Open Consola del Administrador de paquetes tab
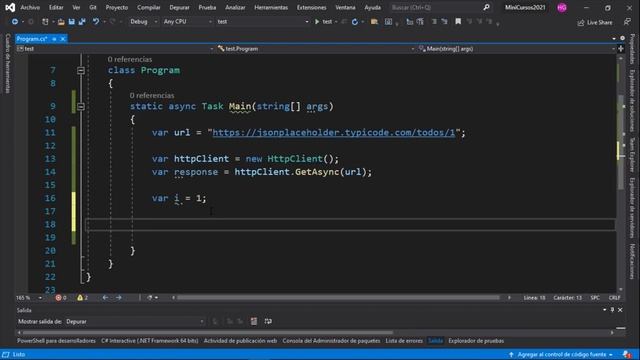The height and width of the screenshot is (360, 640). 331,341
